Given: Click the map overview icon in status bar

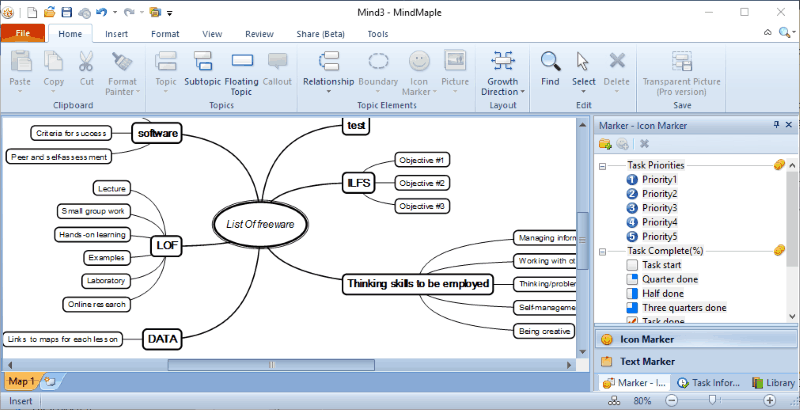Looking at the screenshot, I should (615, 401).
